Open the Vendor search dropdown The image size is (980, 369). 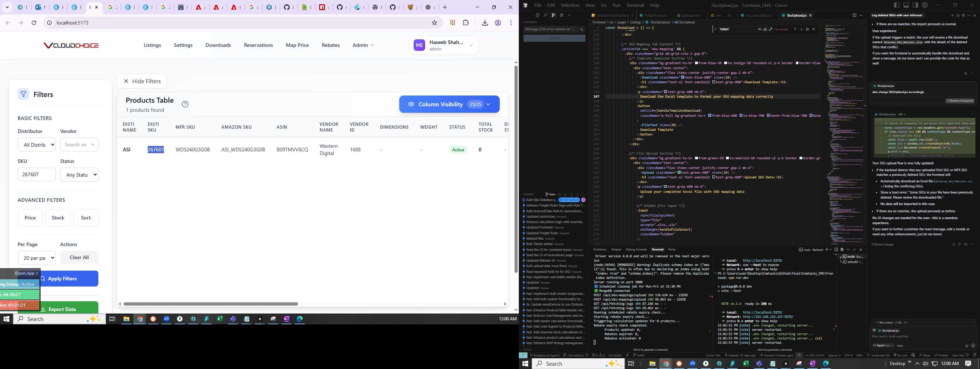79,145
